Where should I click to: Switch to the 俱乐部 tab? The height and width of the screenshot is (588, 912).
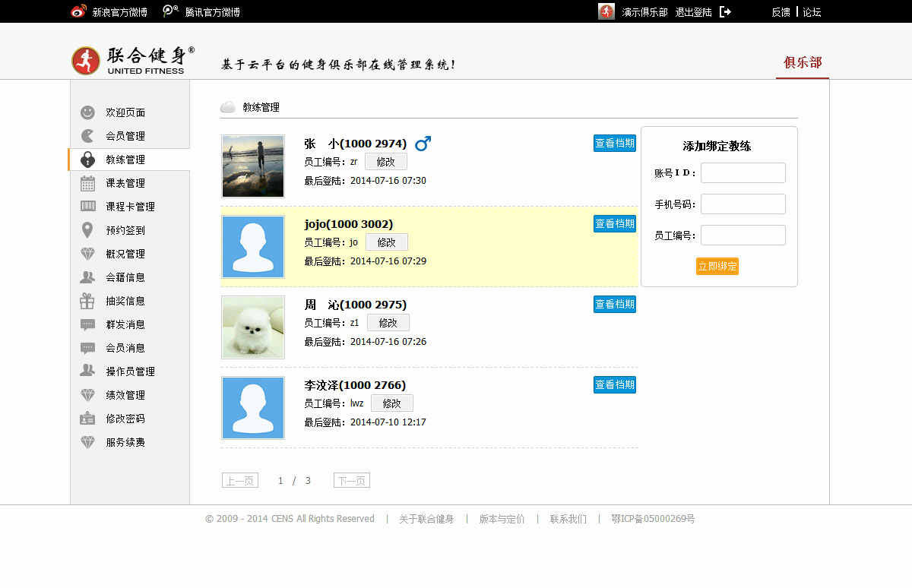pos(803,62)
